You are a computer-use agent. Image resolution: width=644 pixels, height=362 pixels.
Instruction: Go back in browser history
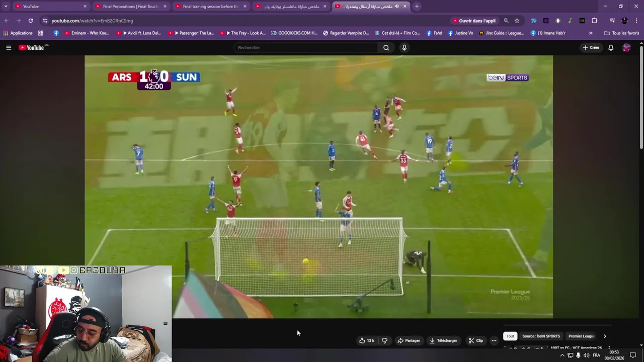[7, 21]
